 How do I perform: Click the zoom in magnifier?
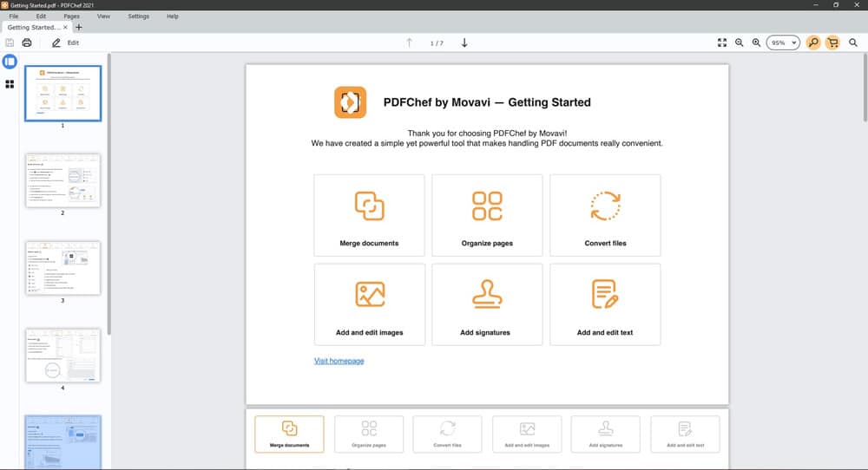[756, 42]
